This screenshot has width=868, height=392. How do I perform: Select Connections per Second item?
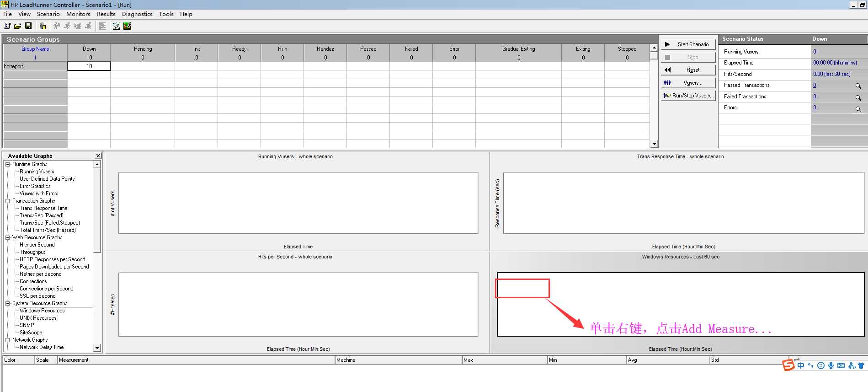pos(47,289)
